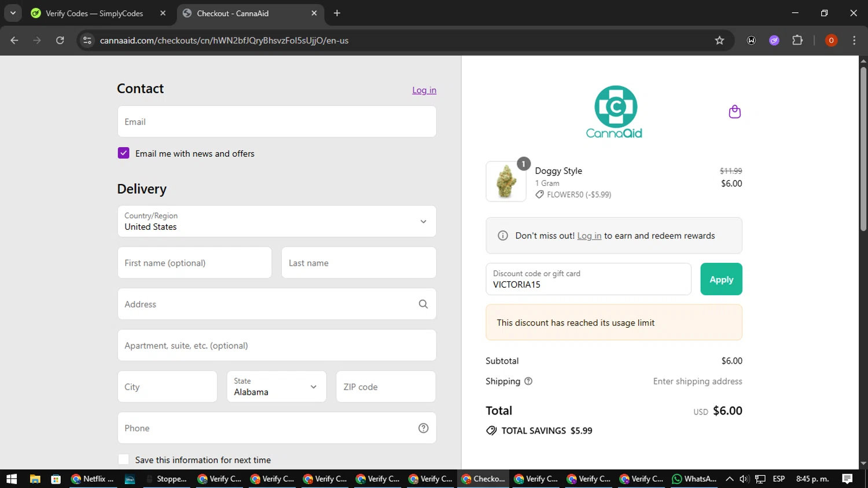Screen dimensions: 868x488
Task: Switch to the Stoppe... taskbar window
Action: [167, 479]
